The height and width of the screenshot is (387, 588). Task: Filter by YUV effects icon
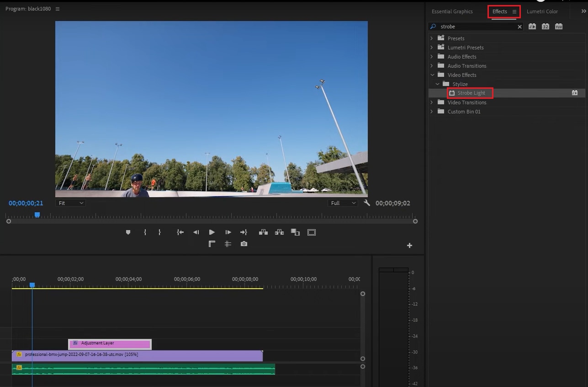(x=558, y=27)
